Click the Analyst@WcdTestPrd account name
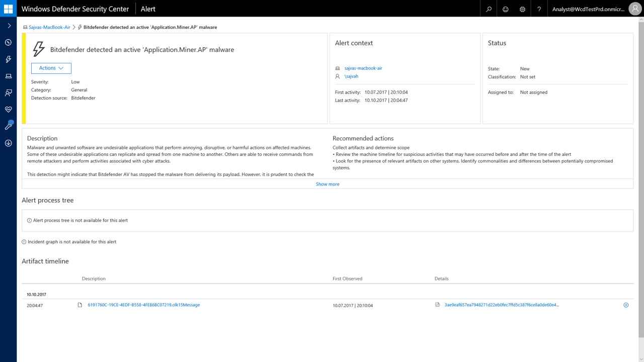This screenshot has height=362, width=644. [x=588, y=9]
